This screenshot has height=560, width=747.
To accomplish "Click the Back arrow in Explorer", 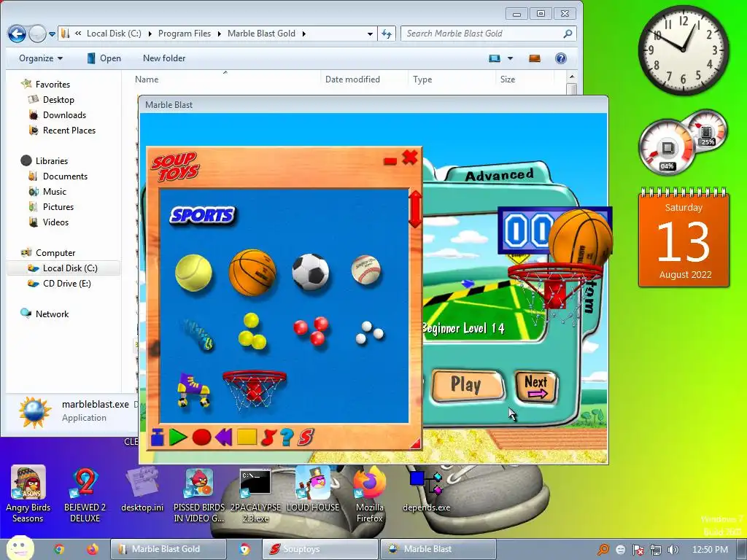I will (x=18, y=34).
